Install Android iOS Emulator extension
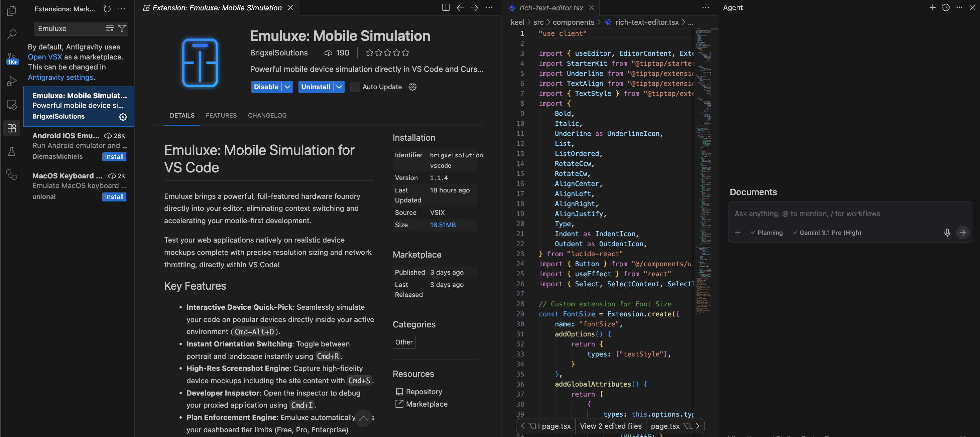Viewport: 980px width, 437px height. tap(114, 157)
